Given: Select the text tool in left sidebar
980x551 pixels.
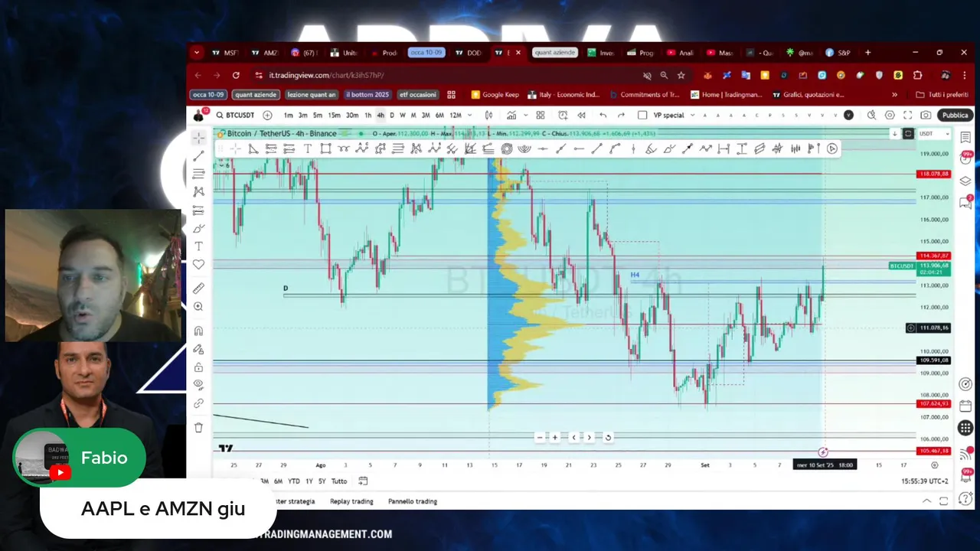Looking at the screenshot, I should coord(199,246).
